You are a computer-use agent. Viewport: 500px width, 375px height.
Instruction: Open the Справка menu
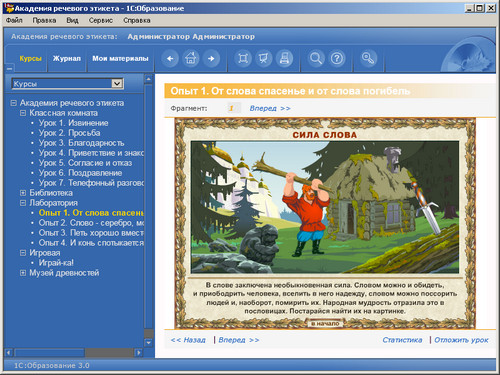(137, 20)
